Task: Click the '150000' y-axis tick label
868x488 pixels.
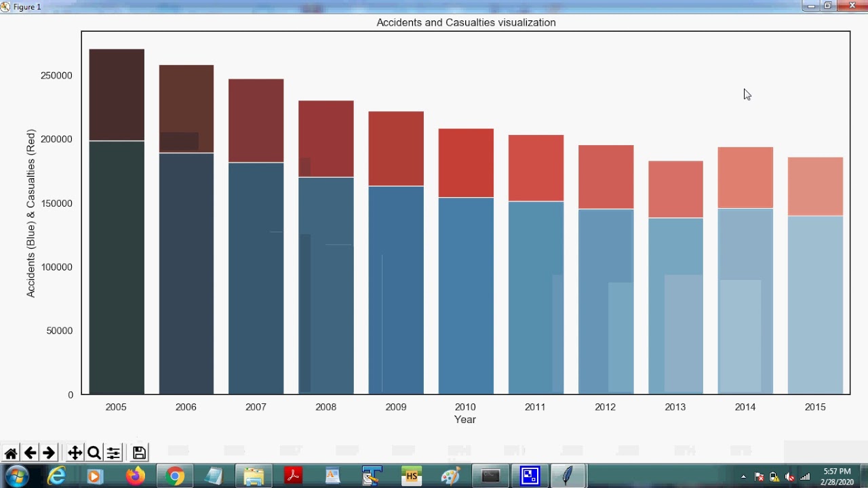Action: [56, 203]
